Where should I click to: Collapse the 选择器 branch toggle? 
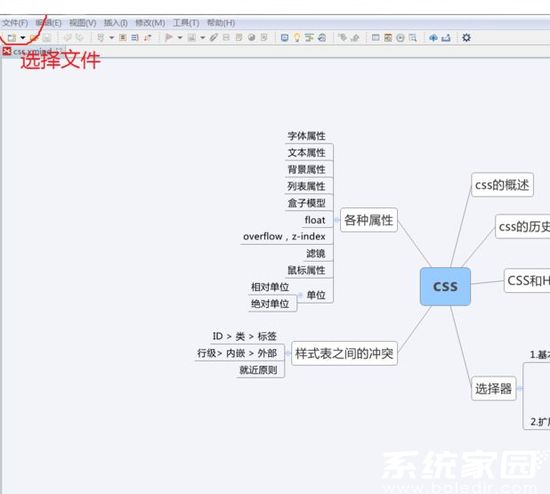[x=519, y=388]
